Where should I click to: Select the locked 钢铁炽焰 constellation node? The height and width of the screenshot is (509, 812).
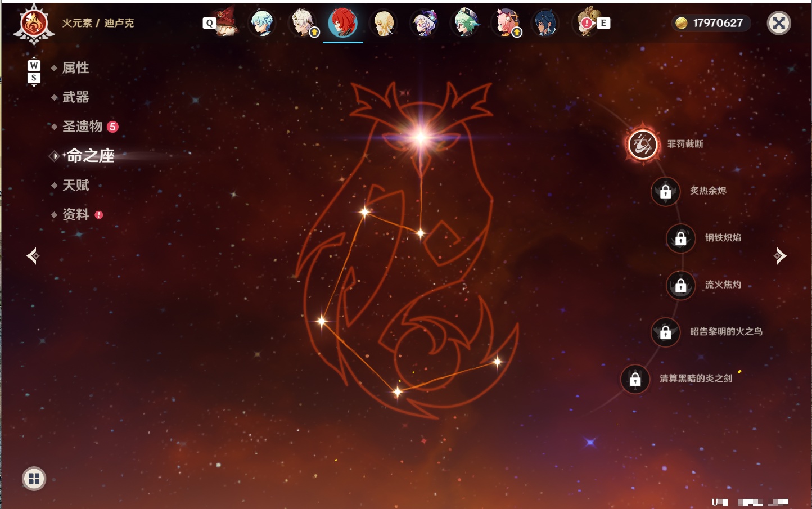[680, 238]
